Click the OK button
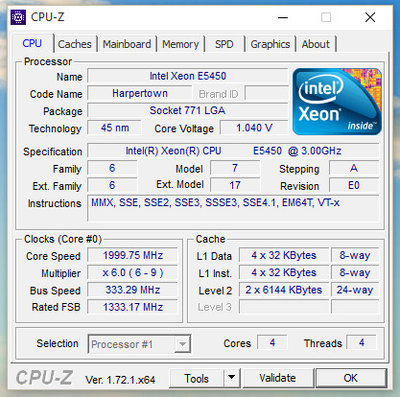The image size is (400, 397). click(351, 378)
